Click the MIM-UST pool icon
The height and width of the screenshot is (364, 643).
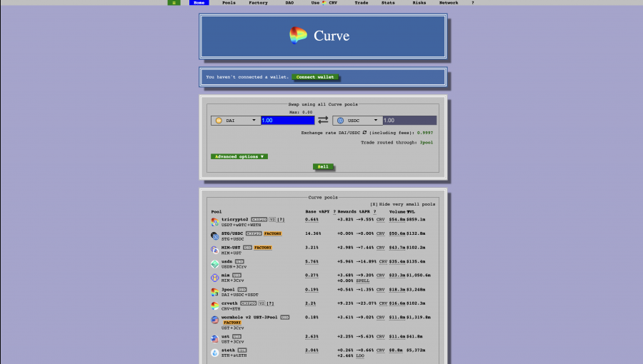[214, 250]
